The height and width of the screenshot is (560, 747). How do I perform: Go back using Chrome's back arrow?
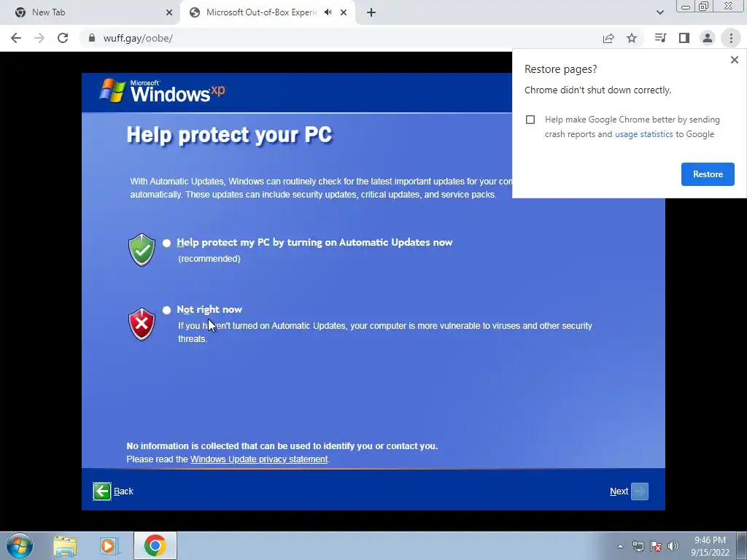[x=16, y=38]
